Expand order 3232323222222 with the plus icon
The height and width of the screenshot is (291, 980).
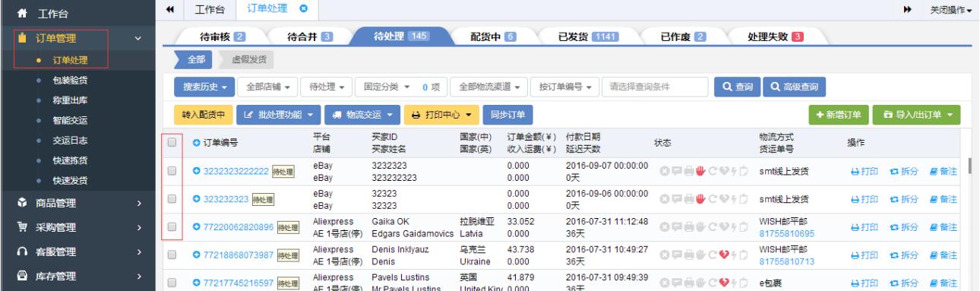pyautogui.click(x=196, y=171)
